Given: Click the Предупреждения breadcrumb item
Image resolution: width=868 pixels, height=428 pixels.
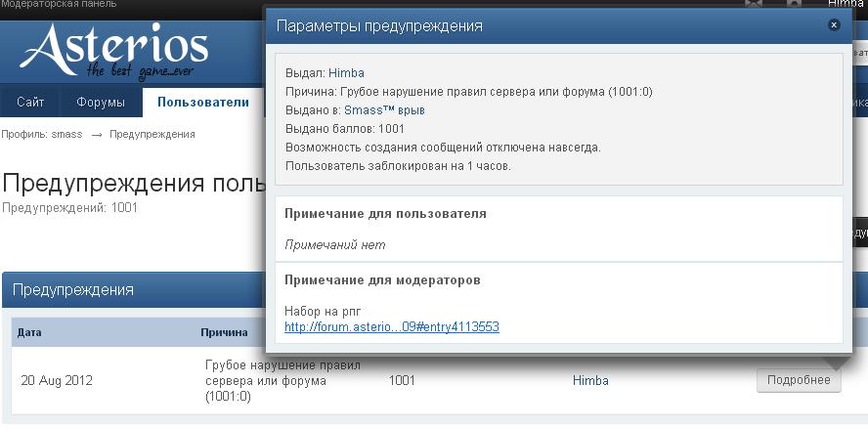Looking at the screenshot, I should (x=152, y=135).
